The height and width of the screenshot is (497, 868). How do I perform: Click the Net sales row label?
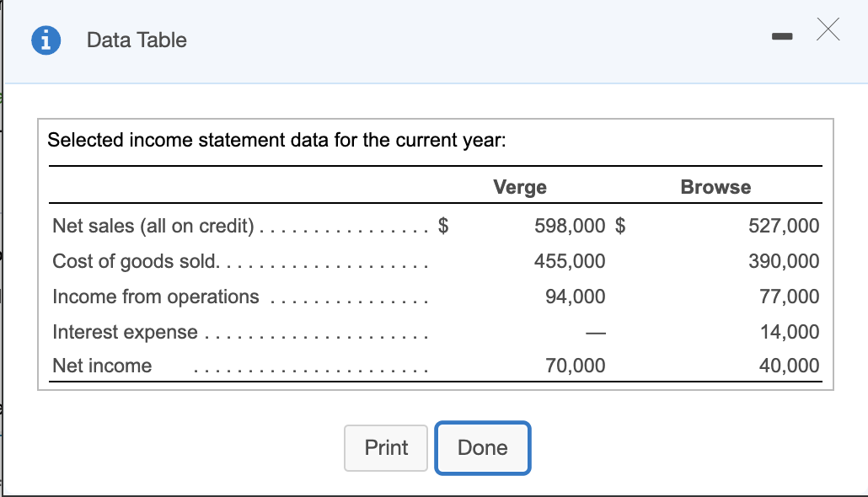pyautogui.click(x=156, y=226)
